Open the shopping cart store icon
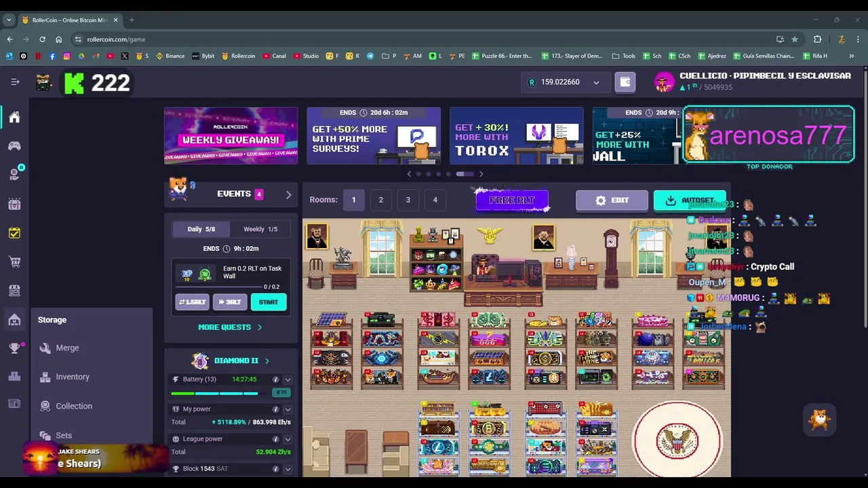The height and width of the screenshot is (488, 868). click(x=14, y=262)
